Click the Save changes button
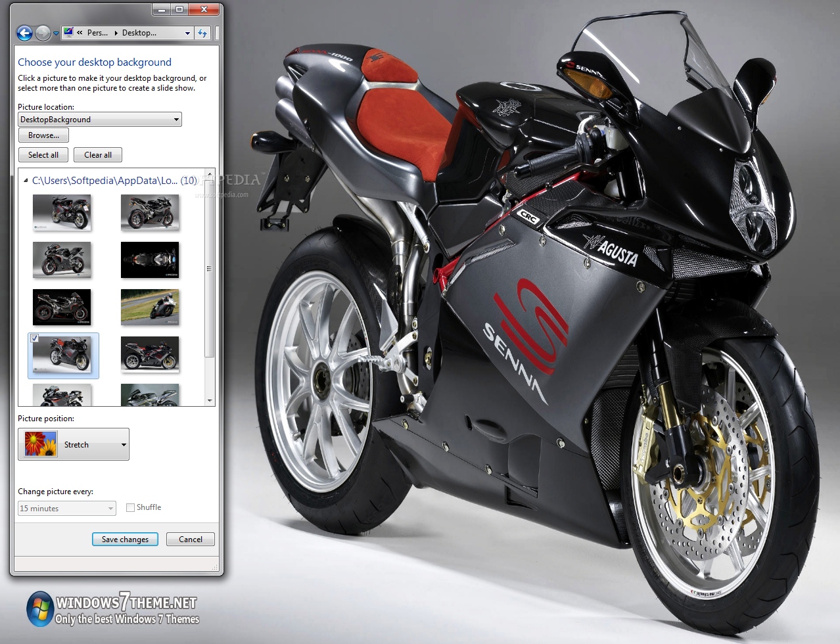Screen dimensions: 840x644 coord(125,539)
